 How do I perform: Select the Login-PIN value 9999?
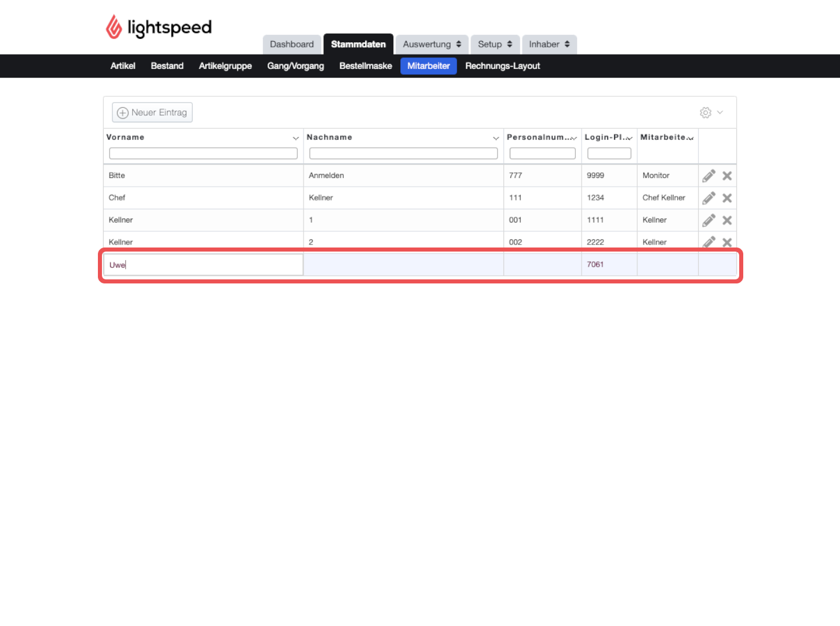[596, 176]
